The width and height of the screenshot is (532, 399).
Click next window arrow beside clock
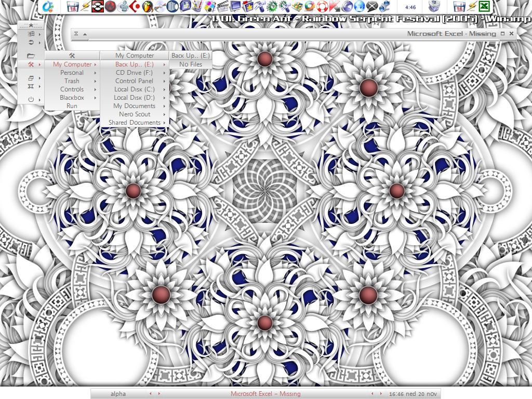pyautogui.click(x=381, y=394)
